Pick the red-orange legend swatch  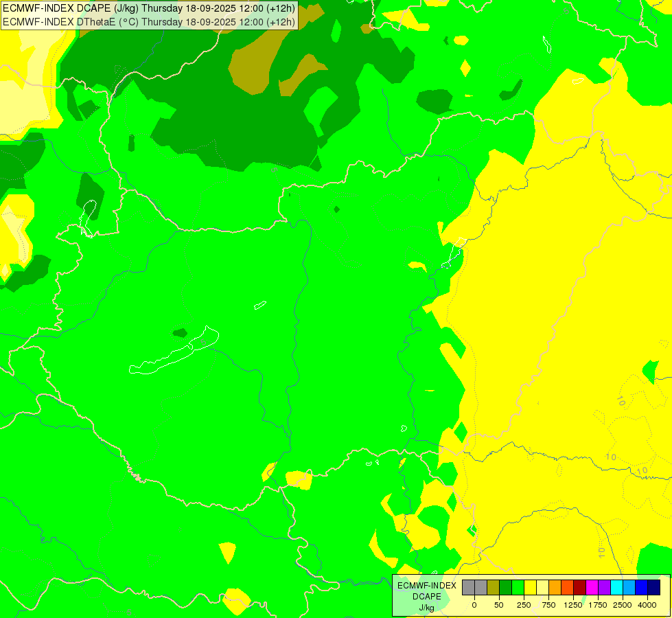[568, 588]
